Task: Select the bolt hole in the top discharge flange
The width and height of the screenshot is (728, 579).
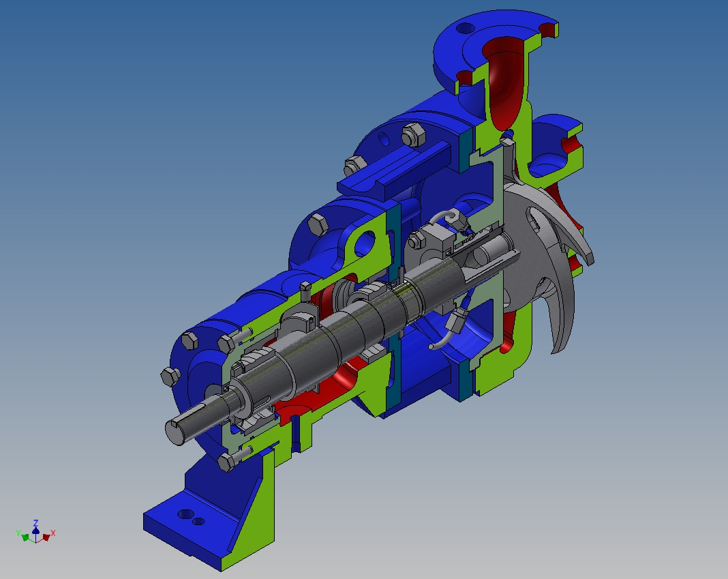Action: pyautogui.click(x=465, y=29)
